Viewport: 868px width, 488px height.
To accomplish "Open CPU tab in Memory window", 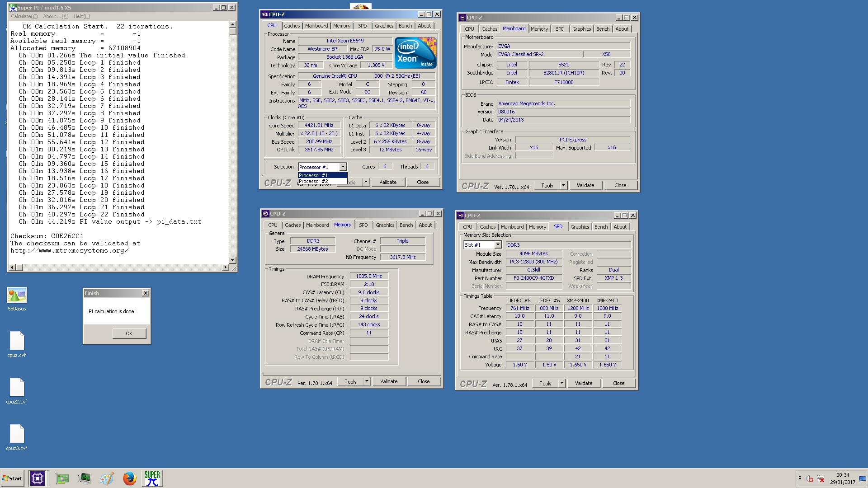I will tap(273, 225).
